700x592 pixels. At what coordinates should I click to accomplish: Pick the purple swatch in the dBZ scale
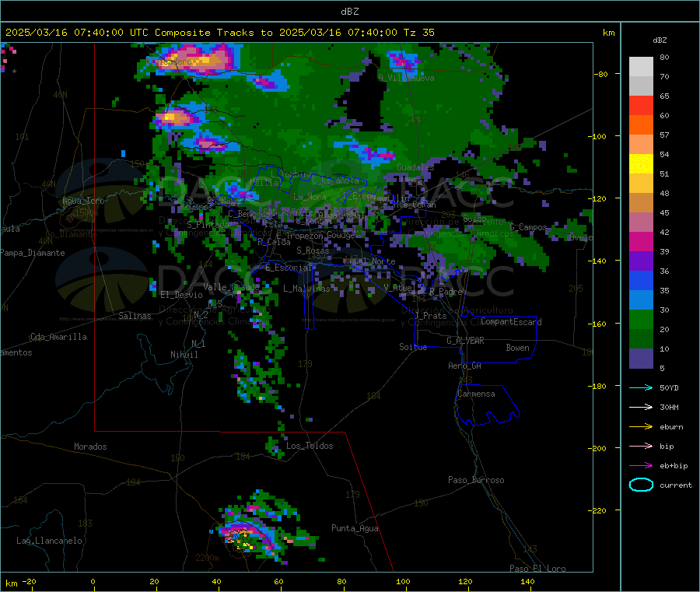pyautogui.click(x=641, y=261)
